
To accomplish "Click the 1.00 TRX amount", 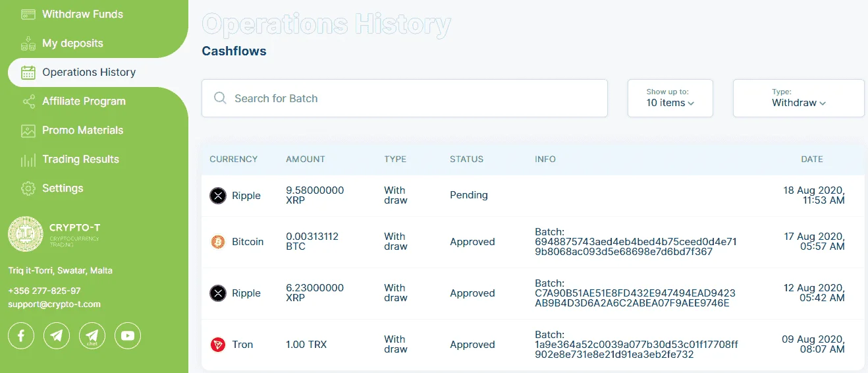I will click(306, 345).
